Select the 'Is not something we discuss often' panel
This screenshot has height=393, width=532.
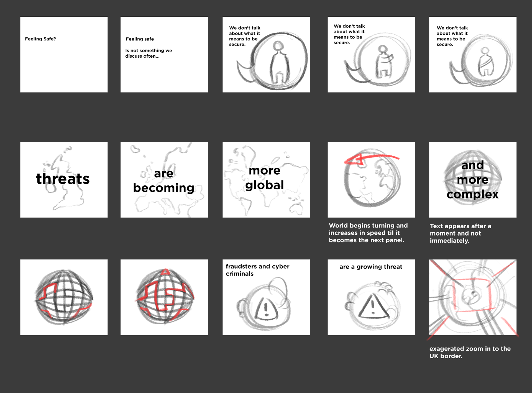[x=164, y=55]
